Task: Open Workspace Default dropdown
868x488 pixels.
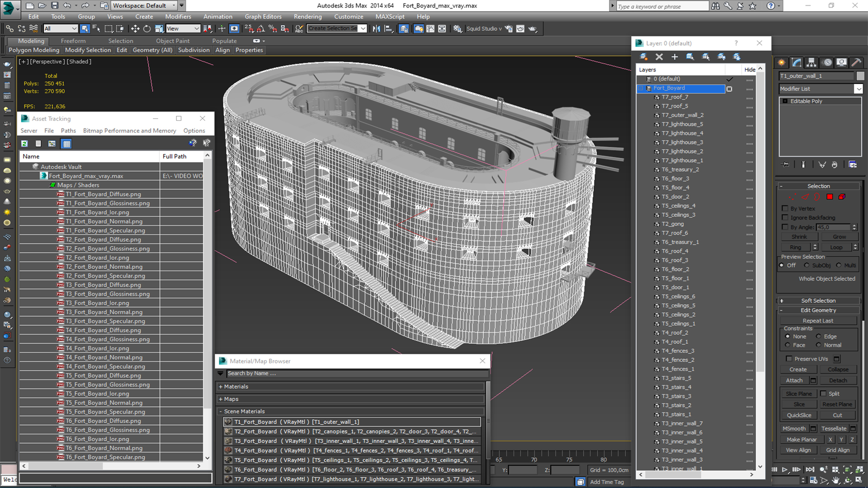Action: click(174, 5)
